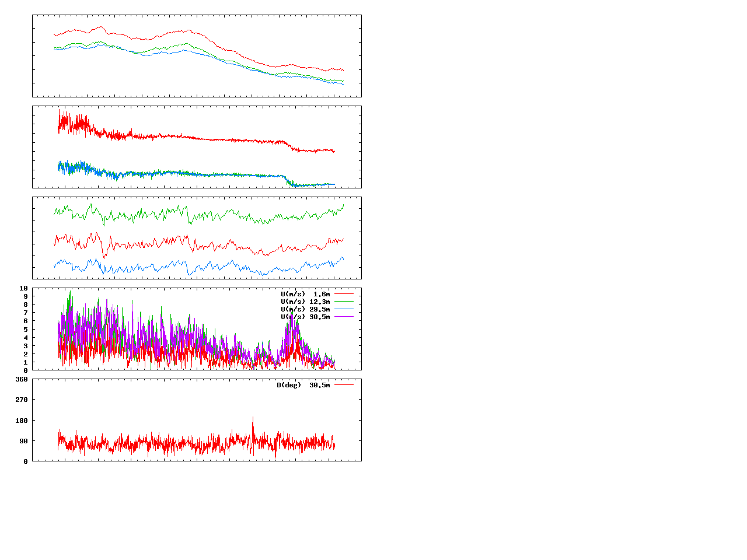This screenshot has width=747, height=560.
Task: Click axis value '90' on direction plot
Action: coord(24,441)
